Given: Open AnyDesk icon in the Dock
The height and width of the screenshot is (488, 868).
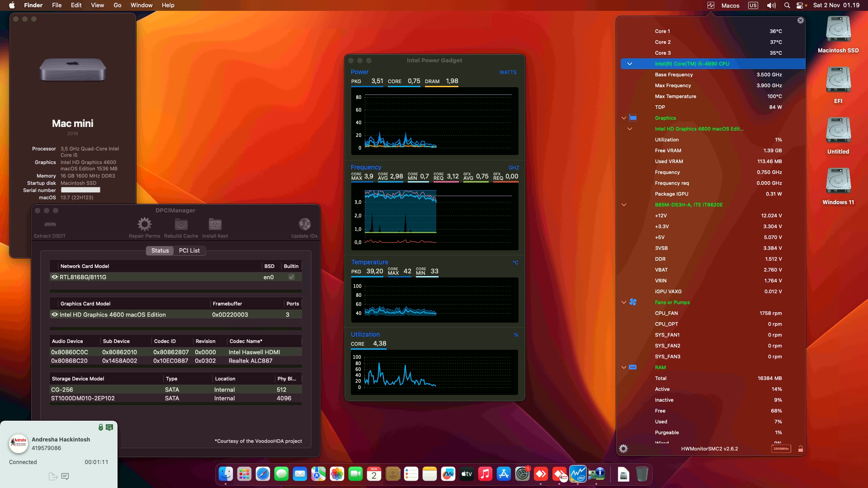Looking at the screenshot, I should click(x=541, y=474).
